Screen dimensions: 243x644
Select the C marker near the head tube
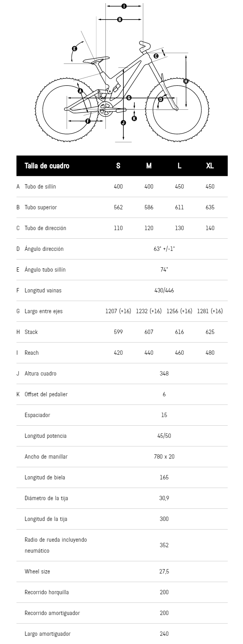(156, 56)
